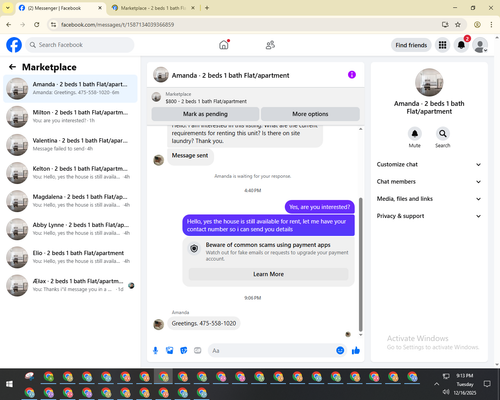Viewport: 500px width, 400px height.
Task: Attach a photo using image icon
Action: (170, 350)
